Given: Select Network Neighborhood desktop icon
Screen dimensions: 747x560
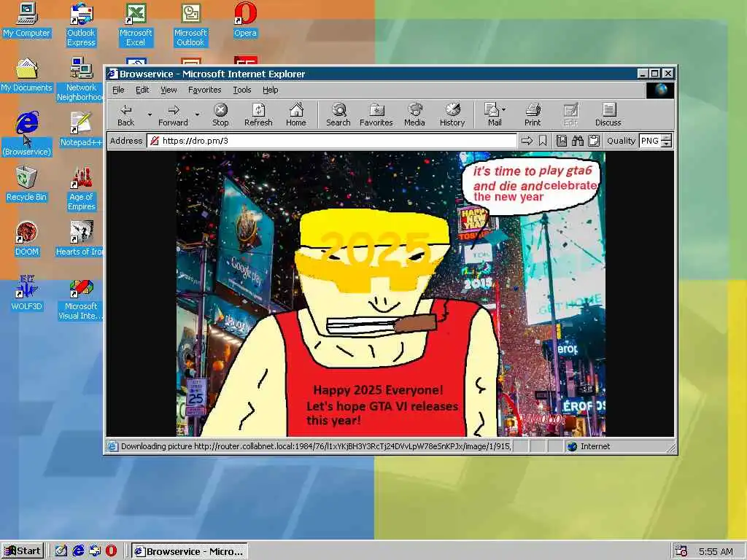Looking at the screenshot, I should pos(80,79).
